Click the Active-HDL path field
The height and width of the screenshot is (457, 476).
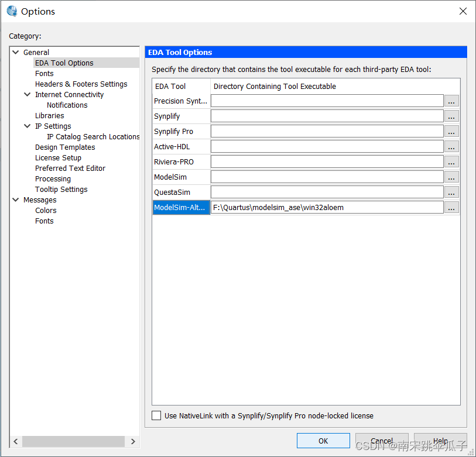pyautogui.click(x=327, y=146)
